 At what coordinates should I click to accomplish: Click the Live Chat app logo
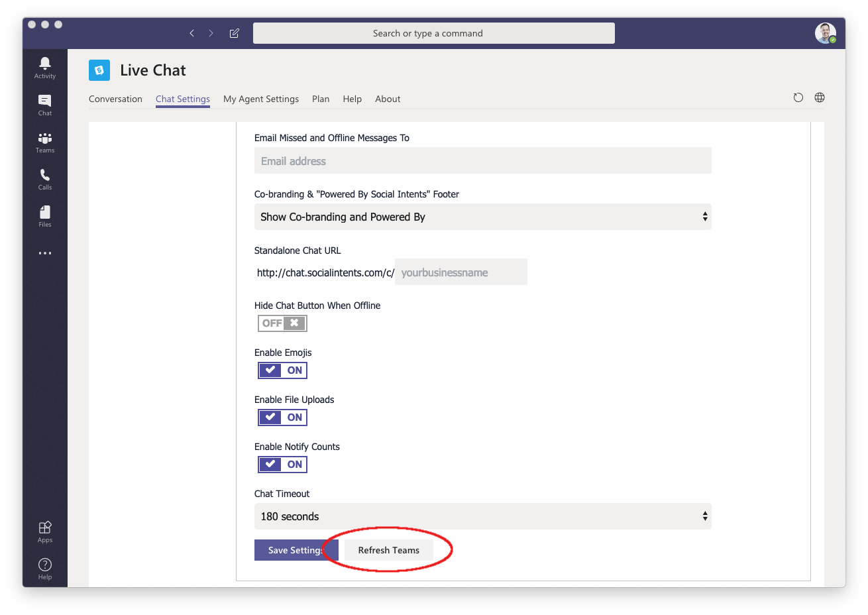(99, 70)
